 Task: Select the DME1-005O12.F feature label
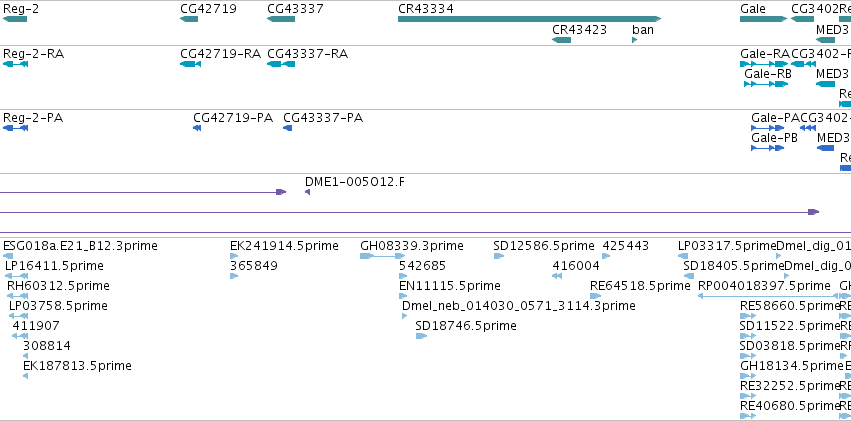354,182
